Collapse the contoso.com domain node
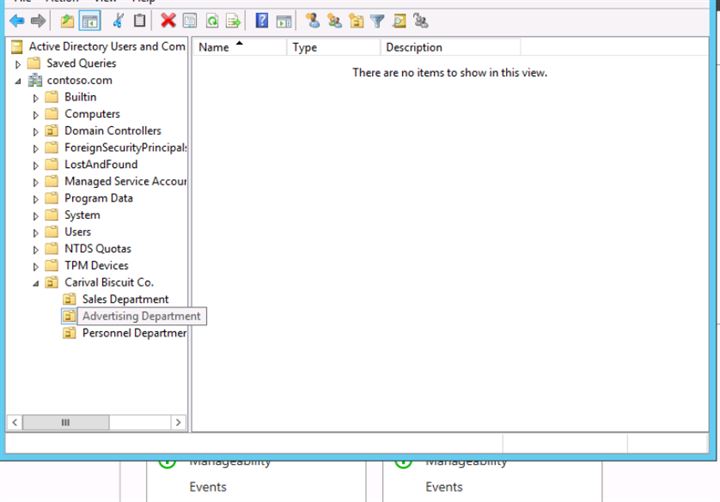Image resolution: width=720 pixels, height=502 pixels. pyautogui.click(x=19, y=81)
